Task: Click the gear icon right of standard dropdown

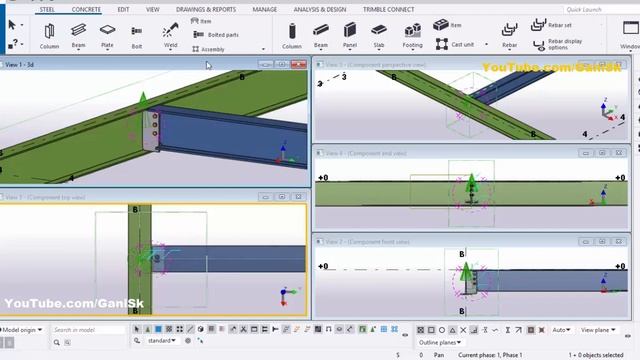Action: coord(188,340)
